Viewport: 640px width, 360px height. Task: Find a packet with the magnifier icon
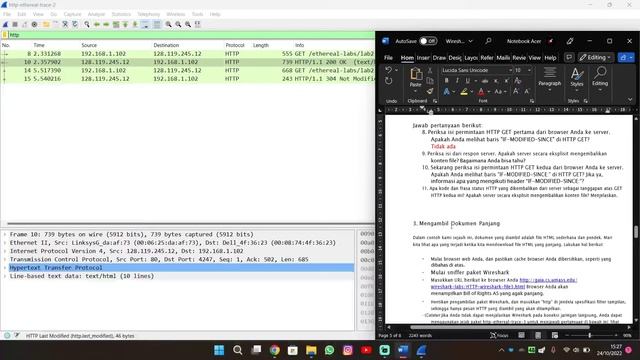(x=87, y=24)
